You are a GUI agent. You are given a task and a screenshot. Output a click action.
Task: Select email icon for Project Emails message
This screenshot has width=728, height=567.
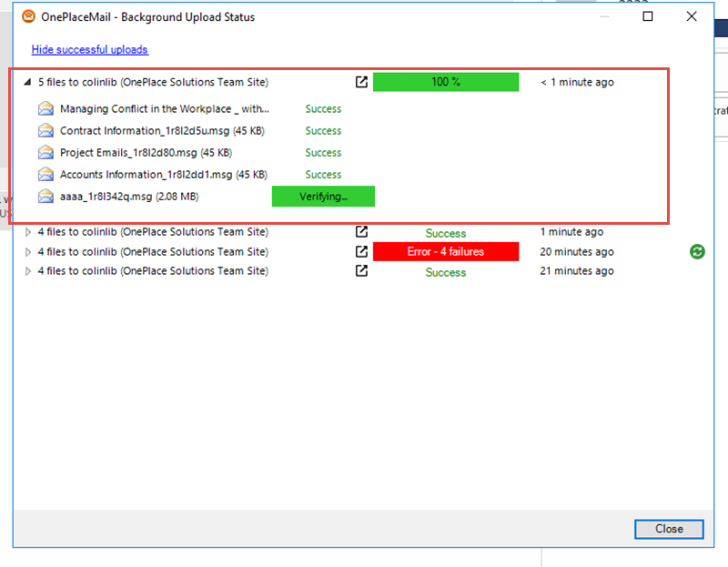click(x=45, y=152)
